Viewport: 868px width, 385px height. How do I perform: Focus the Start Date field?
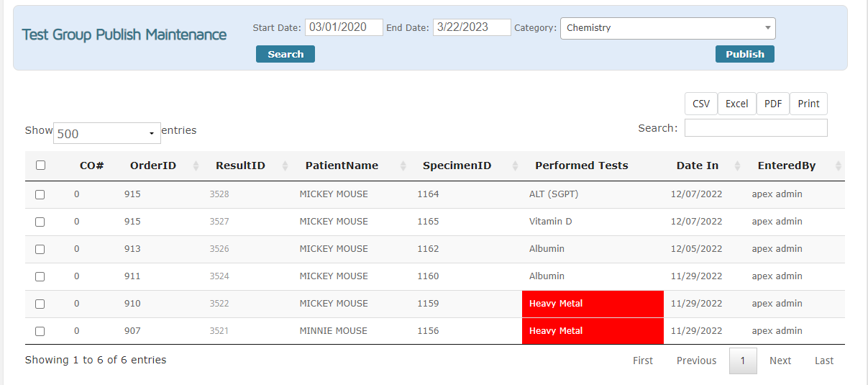[x=344, y=27]
